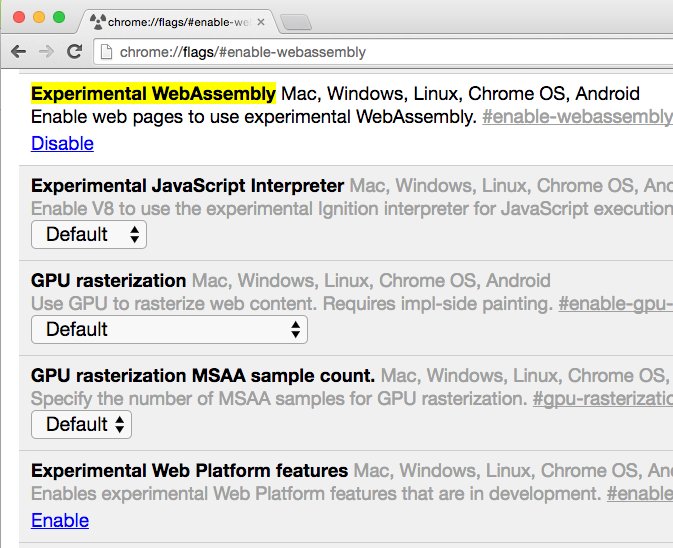The width and height of the screenshot is (673, 548).
Task: Click the Experimental JavaScript Interpreter heading
Action: click(x=187, y=186)
